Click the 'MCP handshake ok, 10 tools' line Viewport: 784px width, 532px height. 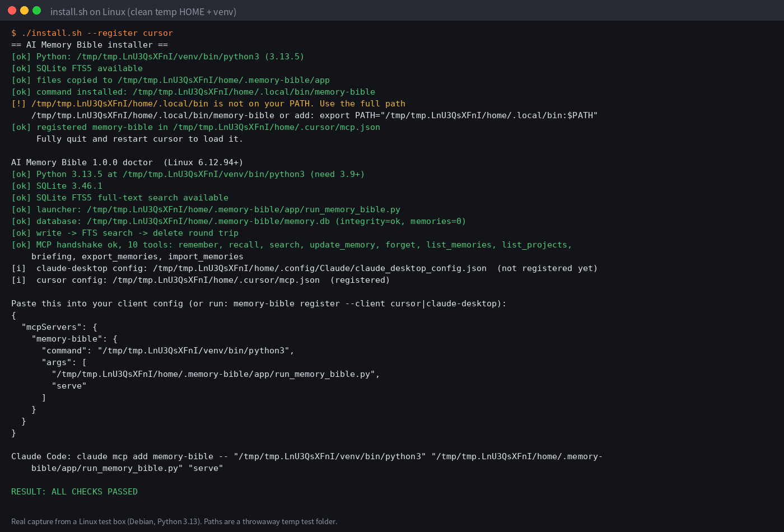click(x=292, y=245)
